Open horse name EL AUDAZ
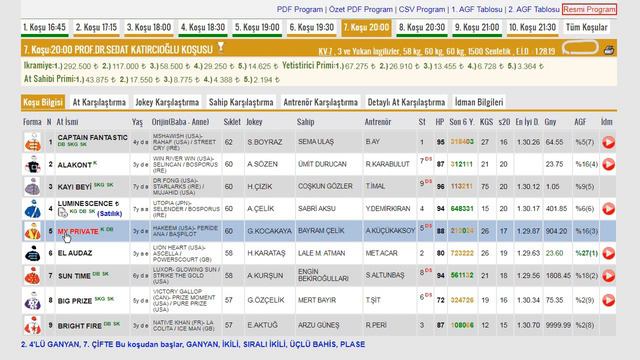Image resolution: width=640 pixels, height=360 pixels. [x=75, y=253]
